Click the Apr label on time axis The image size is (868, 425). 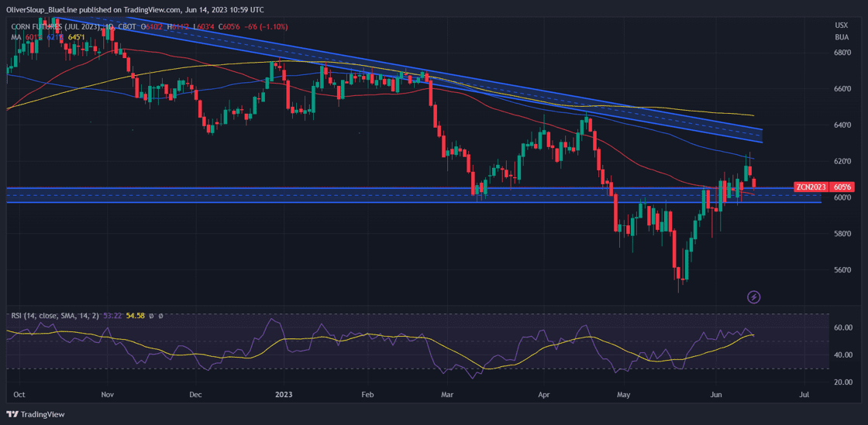(x=543, y=395)
